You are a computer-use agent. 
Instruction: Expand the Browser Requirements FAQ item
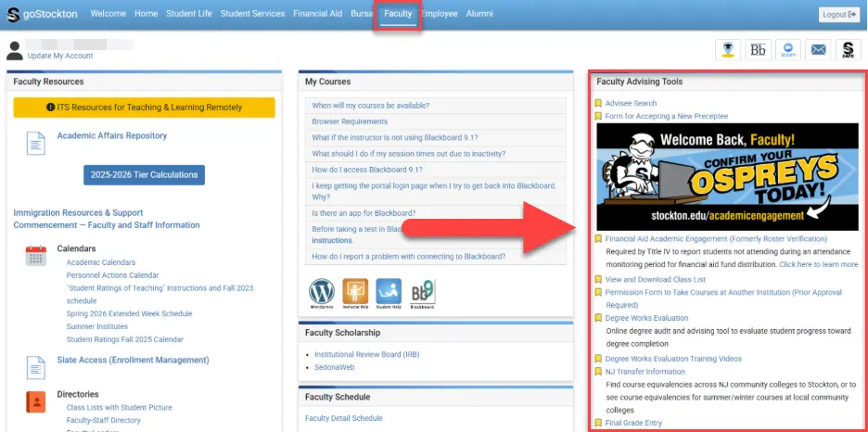350,121
